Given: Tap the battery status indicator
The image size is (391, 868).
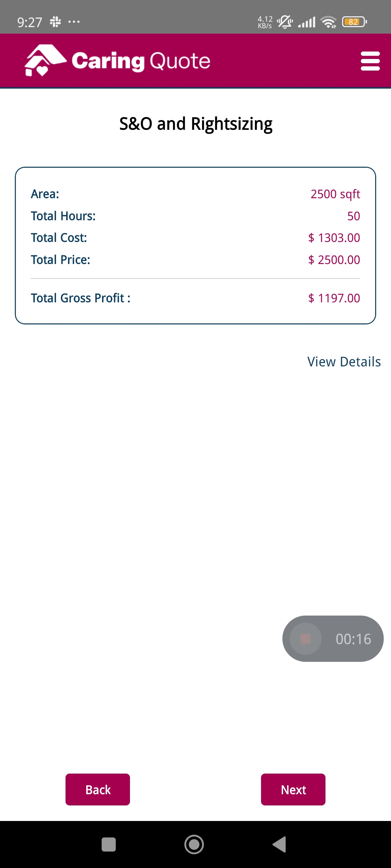Looking at the screenshot, I should click(x=354, y=22).
